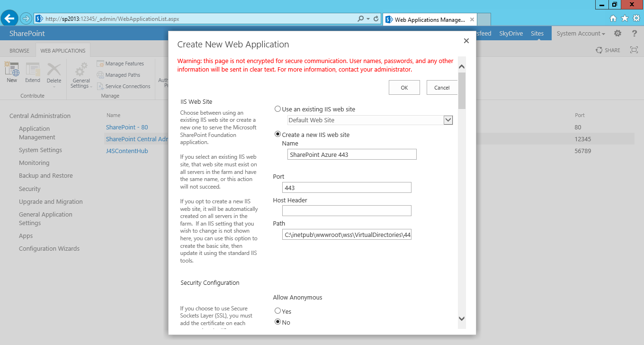The image size is (644, 345).
Task: Open Upgrade and Migration navigation link
Action: [x=51, y=202]
